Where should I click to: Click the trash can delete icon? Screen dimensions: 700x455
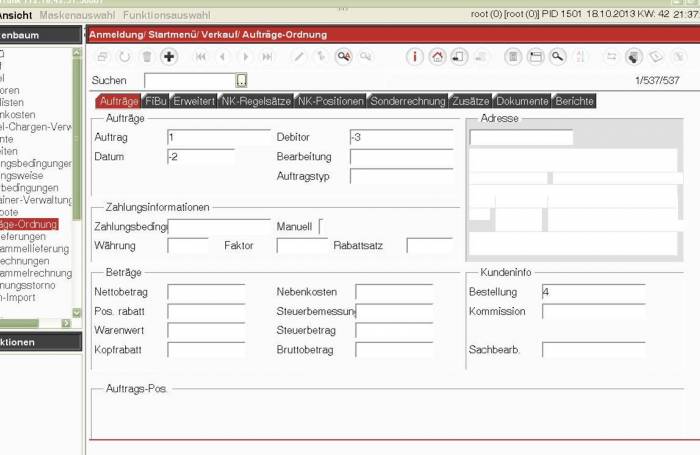[x=147, y=57]
